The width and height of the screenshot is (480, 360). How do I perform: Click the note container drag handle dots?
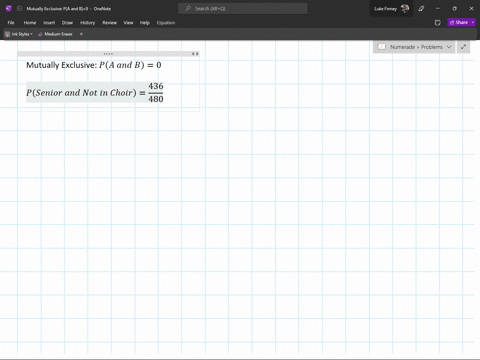coord(108,54)
